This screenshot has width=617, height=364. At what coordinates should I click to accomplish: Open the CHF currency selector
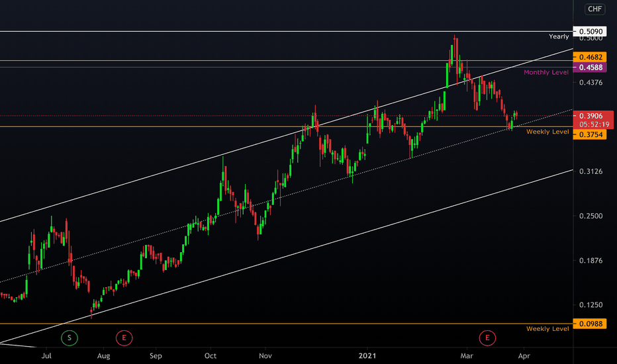(x=594, y=9)
